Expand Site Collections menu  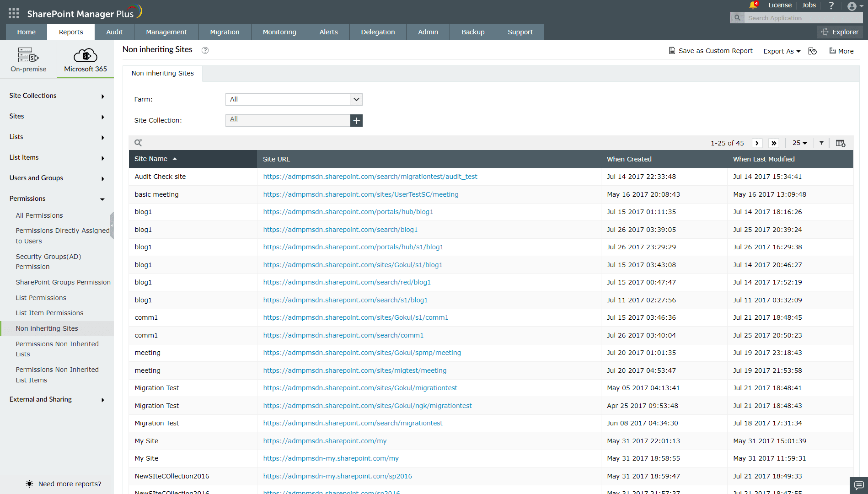pos(57,96)
